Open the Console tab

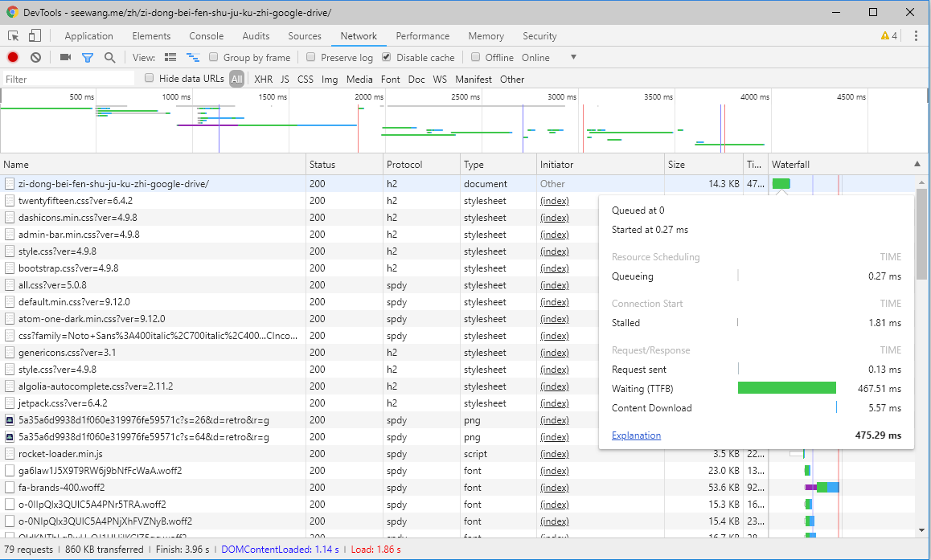(x=206, y=36)
